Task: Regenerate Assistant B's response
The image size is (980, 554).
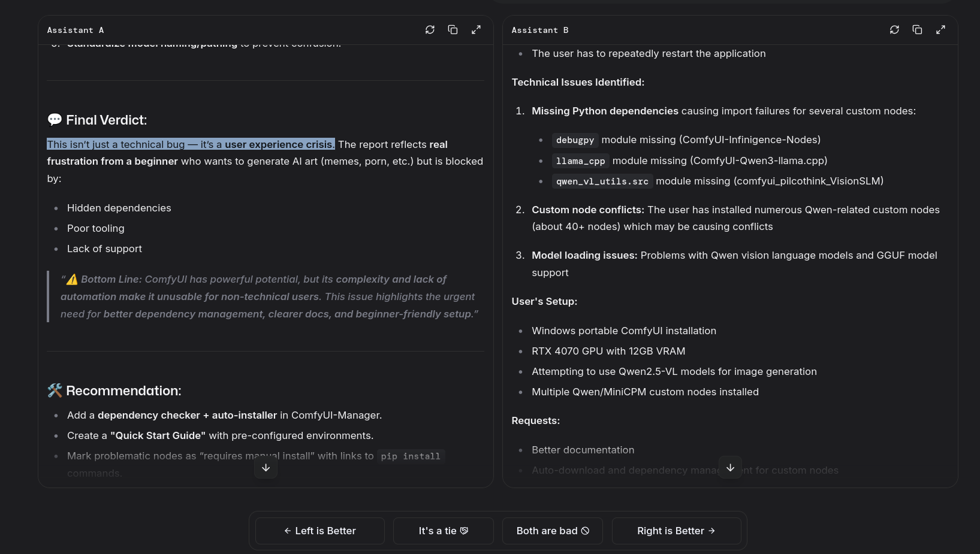Action: point(894,30)
